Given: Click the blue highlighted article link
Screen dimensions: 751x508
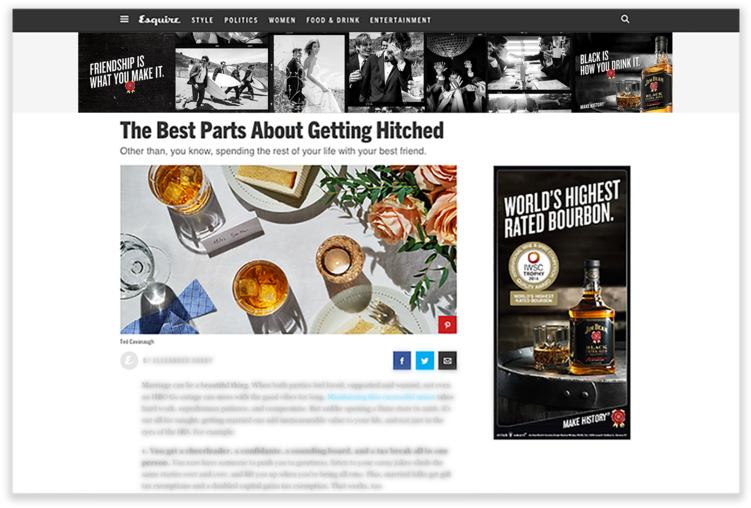Looking at the screenshot, I should tap(382, 397).
